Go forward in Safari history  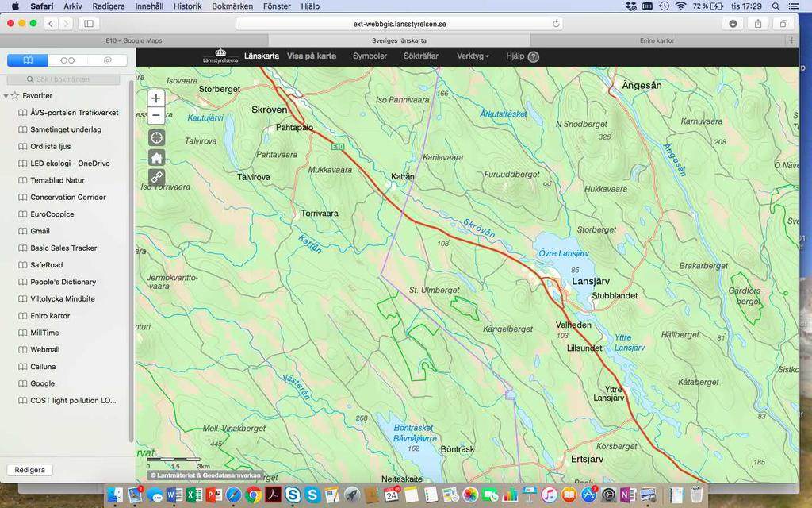[x=65, y=23]
